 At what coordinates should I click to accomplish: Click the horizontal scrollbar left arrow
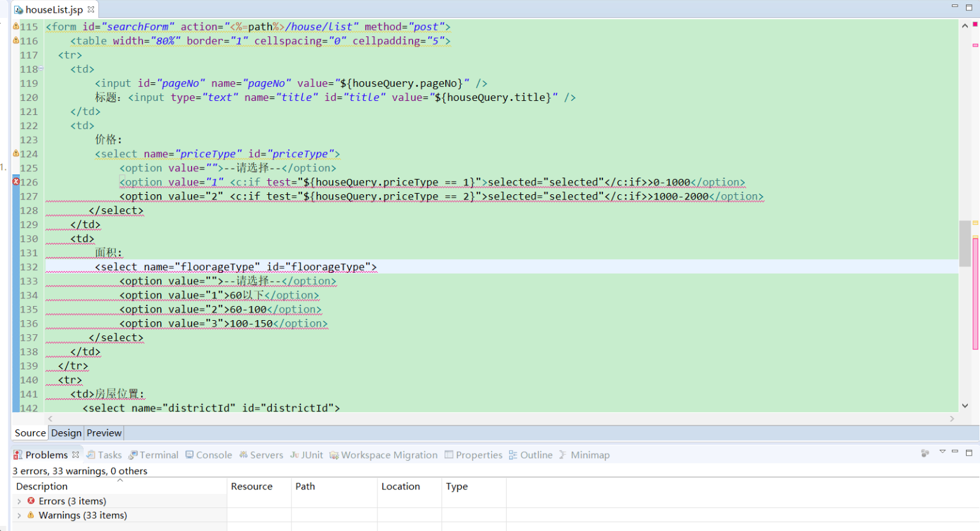point(50,419)
